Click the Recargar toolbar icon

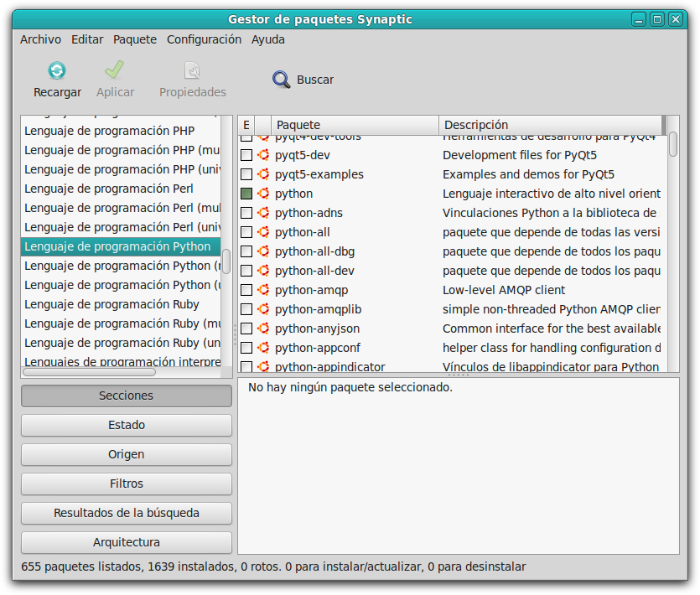tap(56, 70)
